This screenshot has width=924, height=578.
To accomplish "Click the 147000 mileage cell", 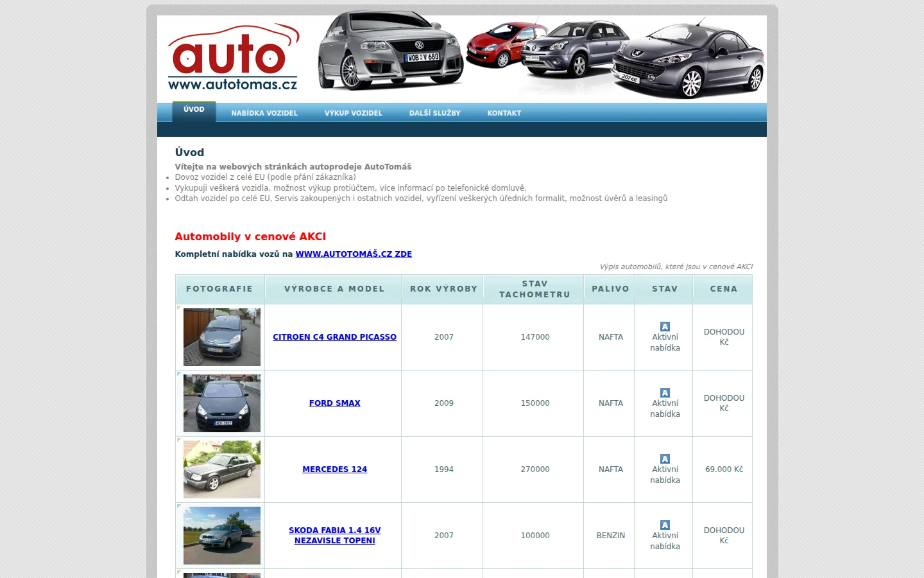I will coord(535,337).
